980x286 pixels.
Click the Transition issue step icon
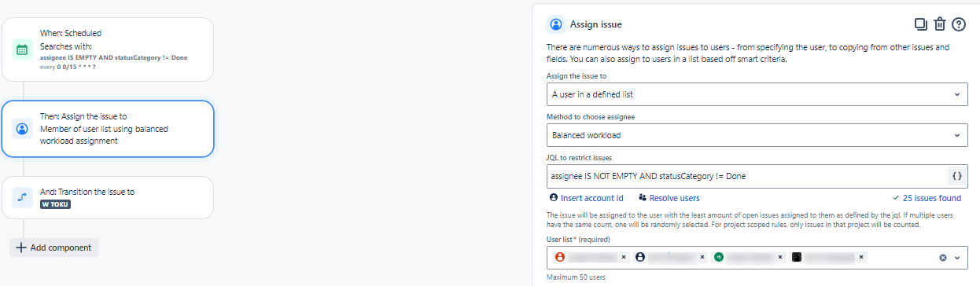(22, 197)
